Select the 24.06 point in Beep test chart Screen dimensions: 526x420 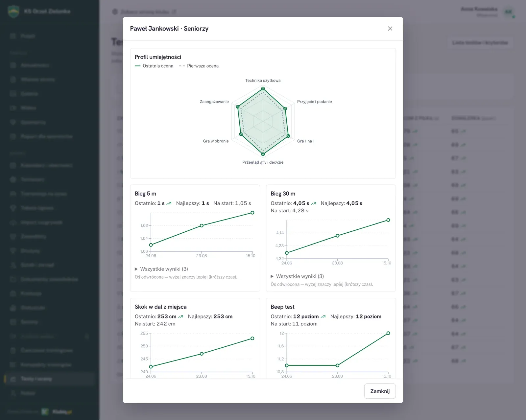click(287, 365)
